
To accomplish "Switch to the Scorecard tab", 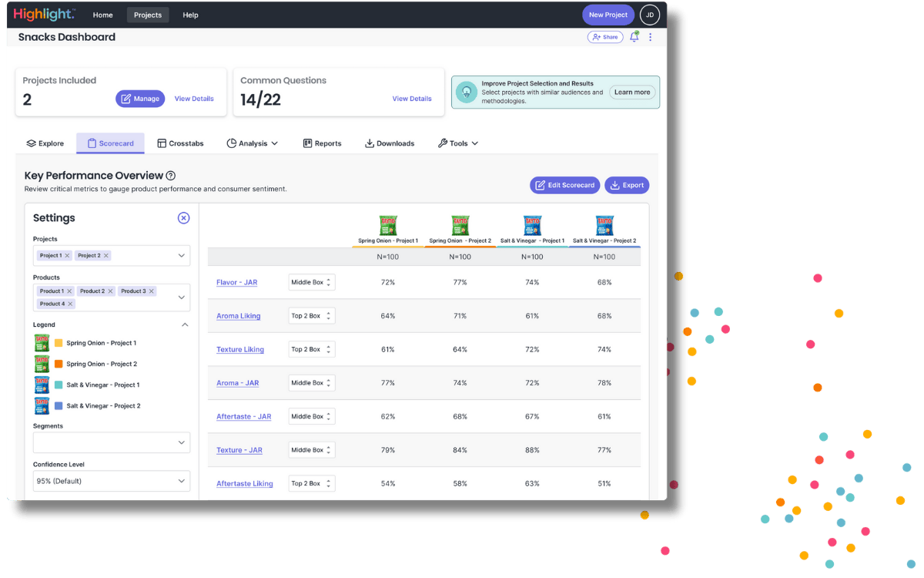I will [x=109, y=143].
